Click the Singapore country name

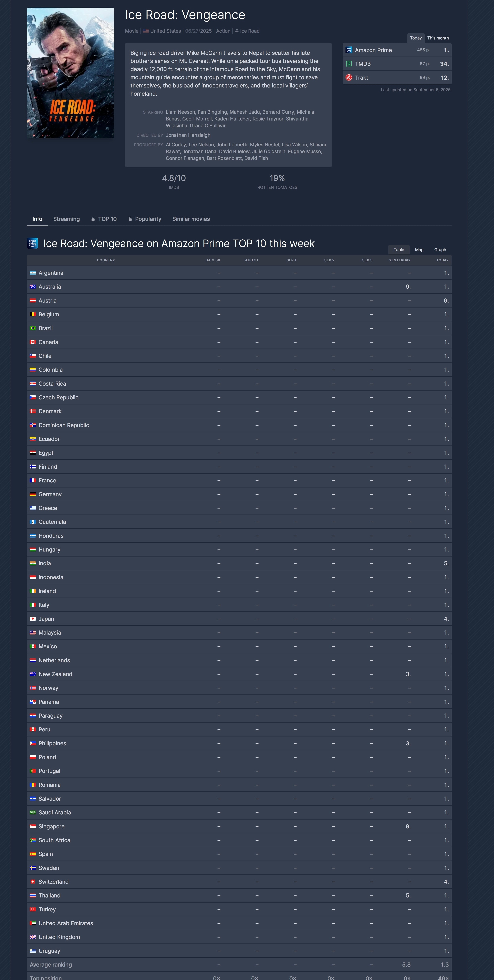[52, 826]
